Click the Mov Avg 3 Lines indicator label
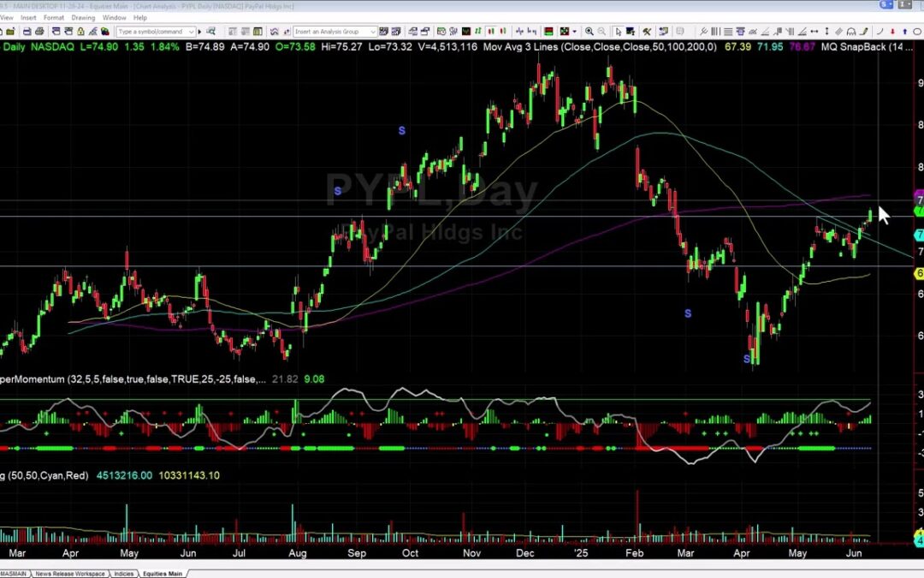The height and width of the screenshot is (578, 924). [x=600, y=46]
